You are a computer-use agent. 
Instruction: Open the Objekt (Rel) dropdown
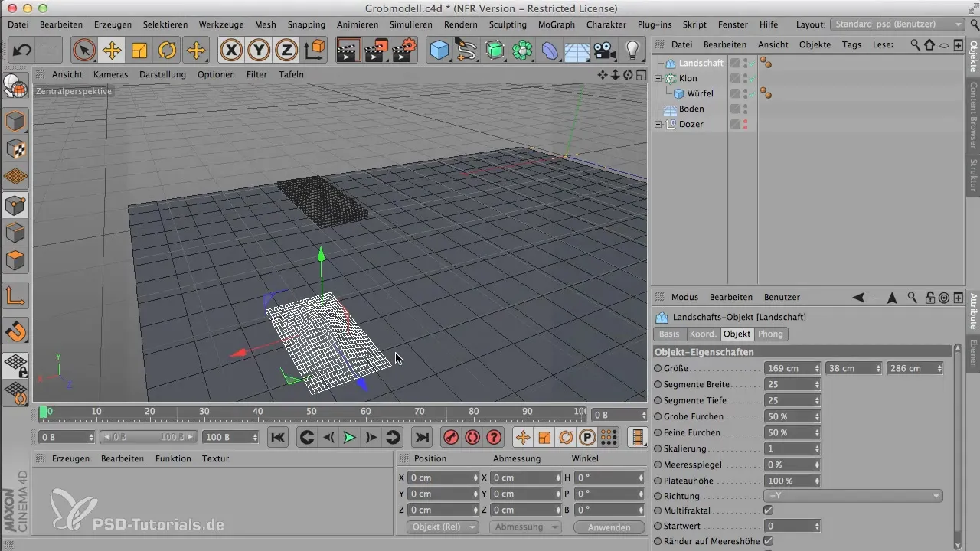442,527
